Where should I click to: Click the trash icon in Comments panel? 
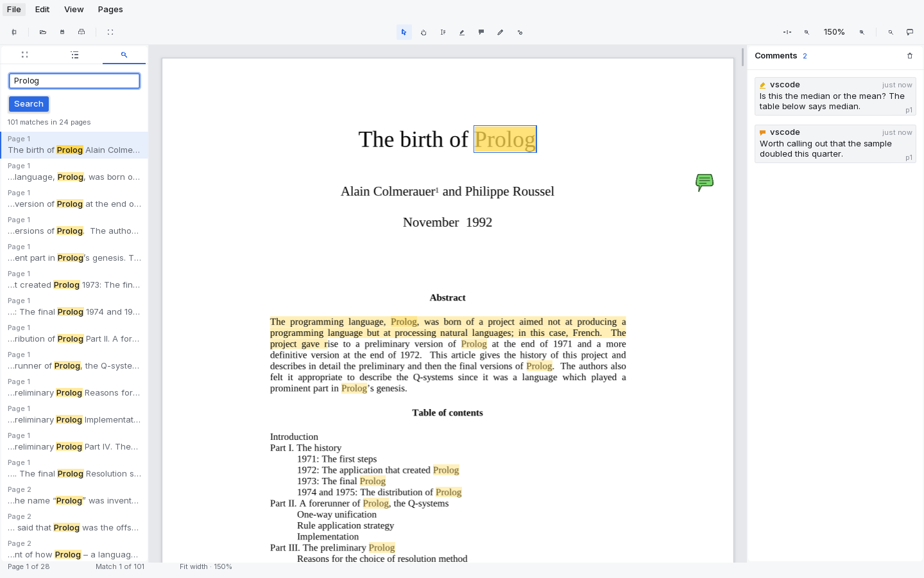click(x=910, y=56)
